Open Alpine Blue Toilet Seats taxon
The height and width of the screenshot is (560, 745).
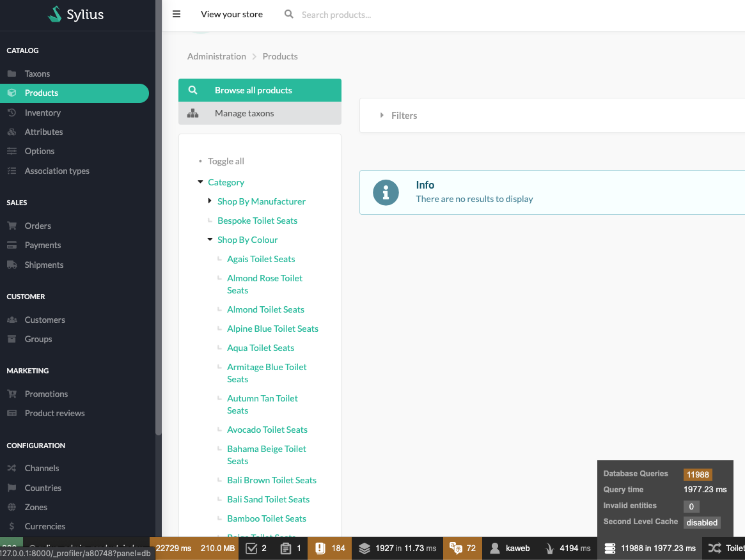pyautogui.click(x=272, y=329)
